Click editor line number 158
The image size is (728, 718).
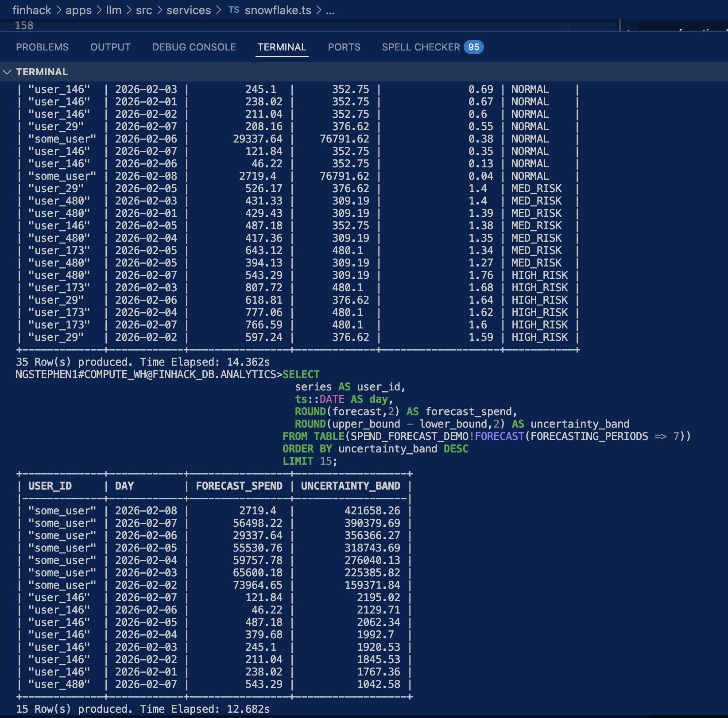pos(24,26)
